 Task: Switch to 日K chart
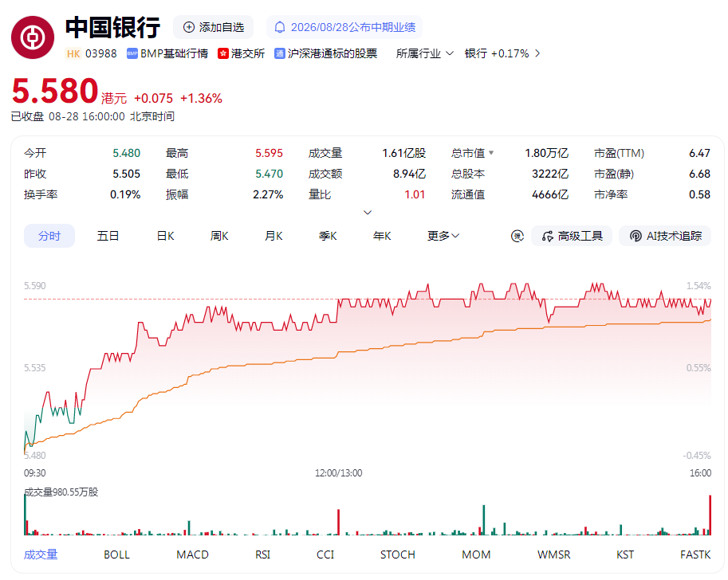(x=165, y=236)
